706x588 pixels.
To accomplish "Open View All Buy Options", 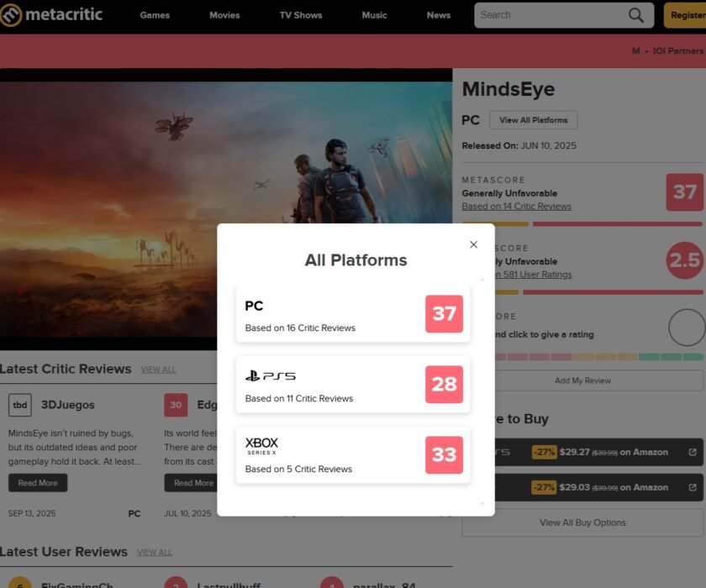I will (x=582, y=522).
